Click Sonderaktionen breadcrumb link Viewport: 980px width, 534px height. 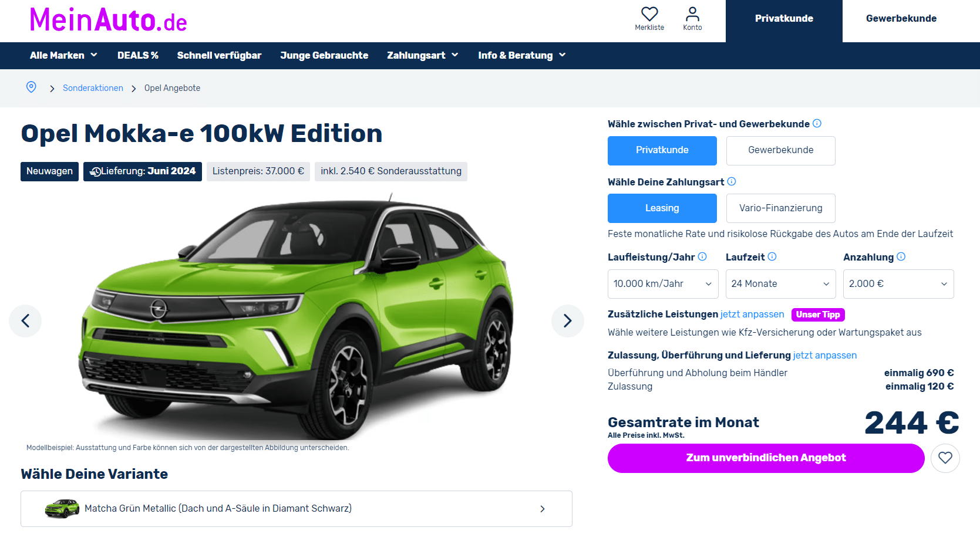point(93,88)
